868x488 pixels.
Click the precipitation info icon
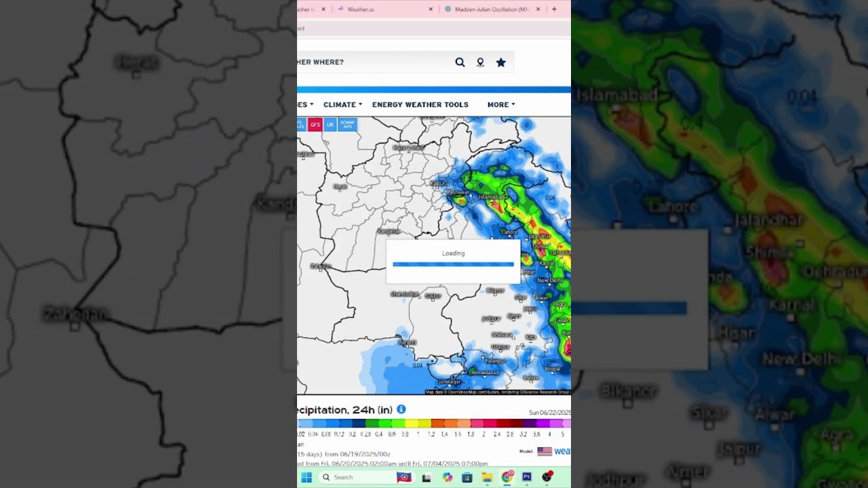[401, 409]
